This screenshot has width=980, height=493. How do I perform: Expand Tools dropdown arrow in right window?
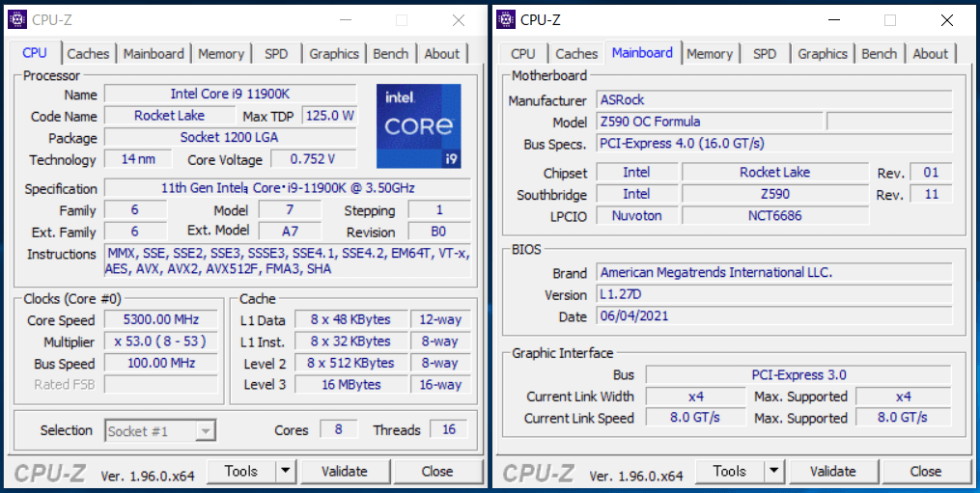tap(774, 472)
